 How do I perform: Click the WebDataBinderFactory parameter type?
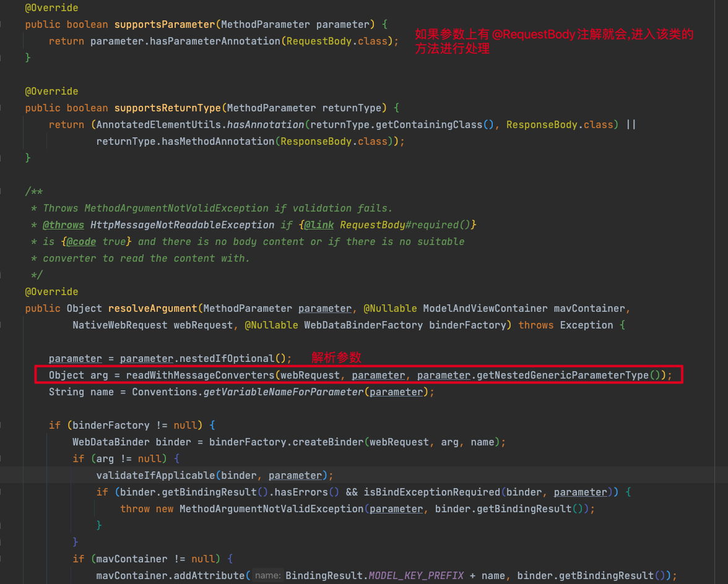(363, 325)
